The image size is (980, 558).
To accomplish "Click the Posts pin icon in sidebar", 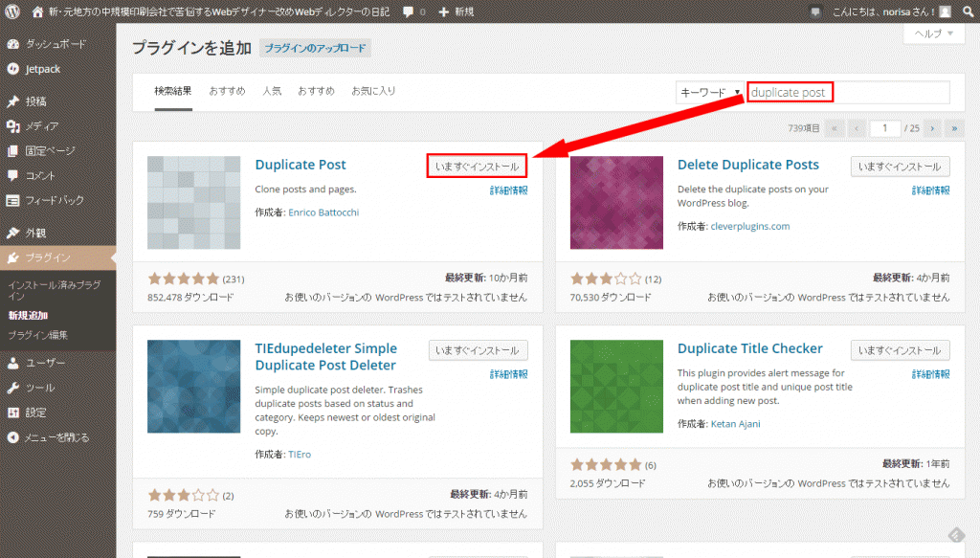I will click(13, 101).
